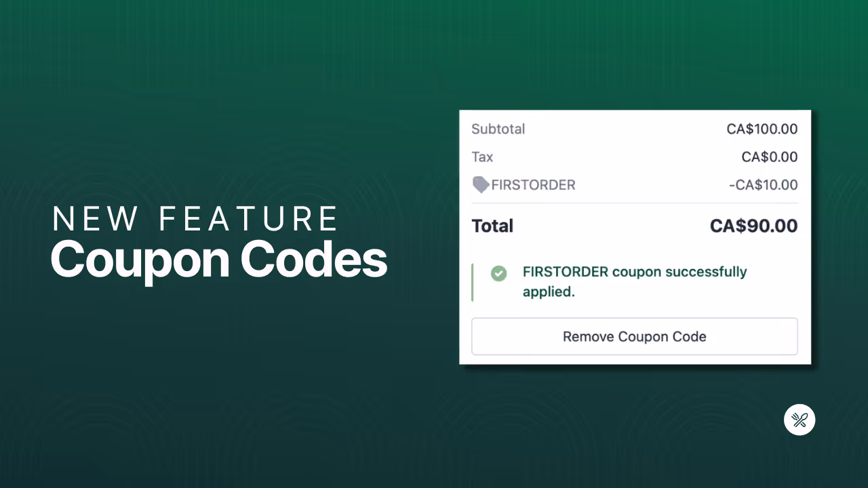The height and width of the screenshot is (488, 868).
Task: Click the Remove Coupon Code button
Action: (634, 336)
